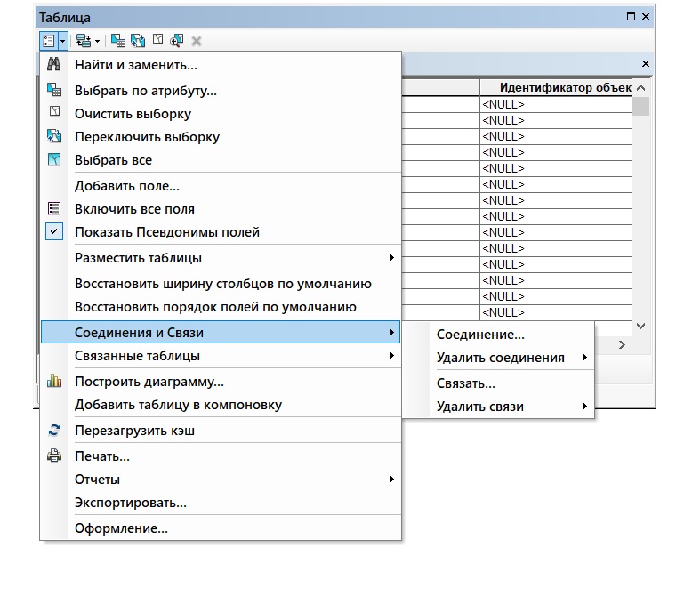Click the Table Options toolbar button
The image size is (700, 597).
[48, 41]
